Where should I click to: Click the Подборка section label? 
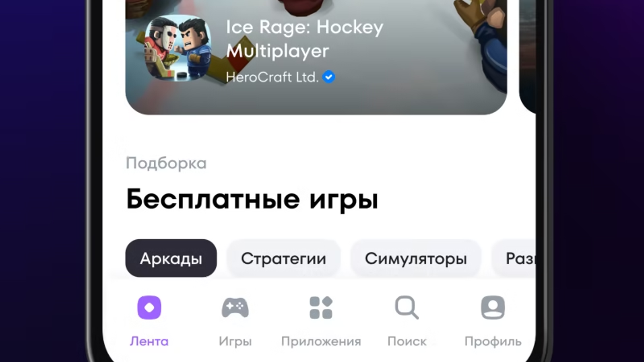pos(166,163)
